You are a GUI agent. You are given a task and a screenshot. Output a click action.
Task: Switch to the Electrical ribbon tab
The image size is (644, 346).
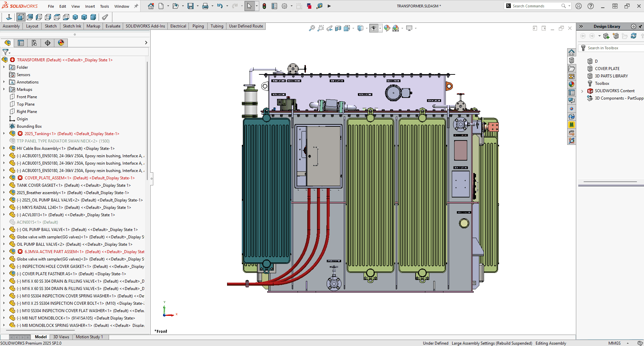[x=178, y=26]
